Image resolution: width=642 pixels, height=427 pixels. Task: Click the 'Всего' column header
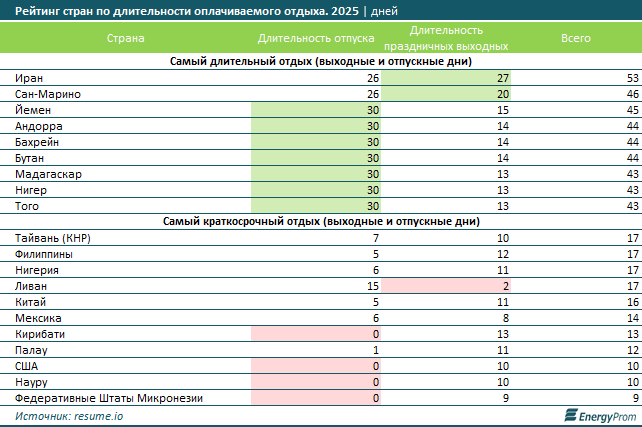pyautogui.click(x=577, y=38)
